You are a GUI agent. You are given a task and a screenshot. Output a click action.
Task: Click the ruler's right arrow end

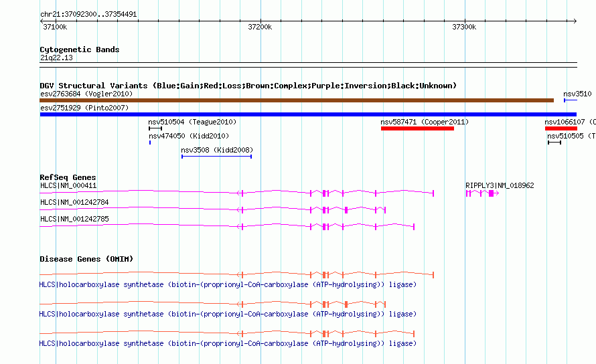(575, 21)
